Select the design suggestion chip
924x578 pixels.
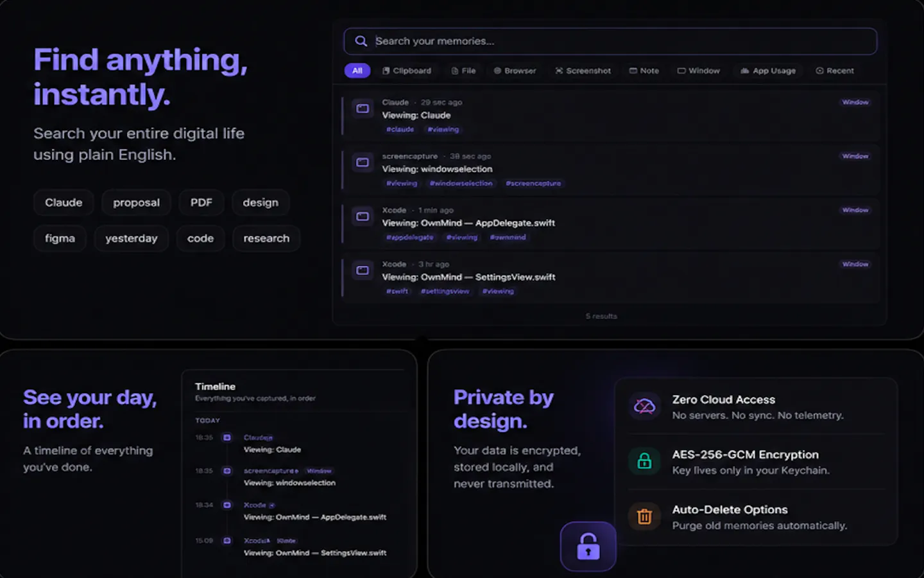coord(261,202)
